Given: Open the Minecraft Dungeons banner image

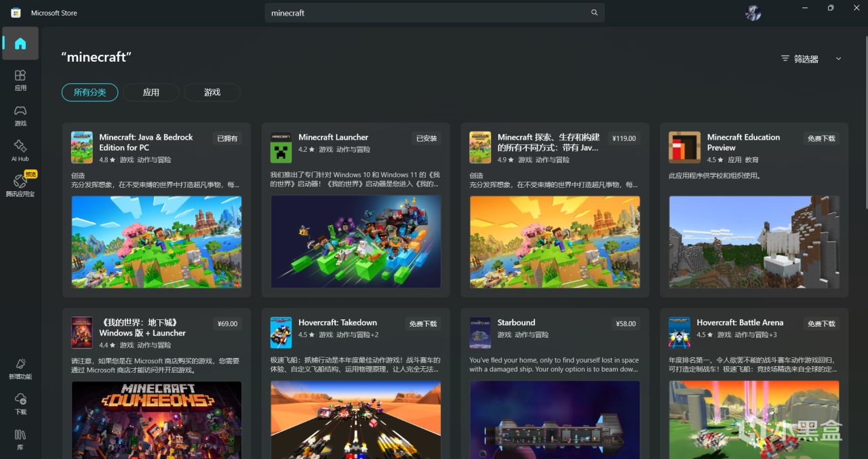Looking at the screenshot, I should (157, 420).
